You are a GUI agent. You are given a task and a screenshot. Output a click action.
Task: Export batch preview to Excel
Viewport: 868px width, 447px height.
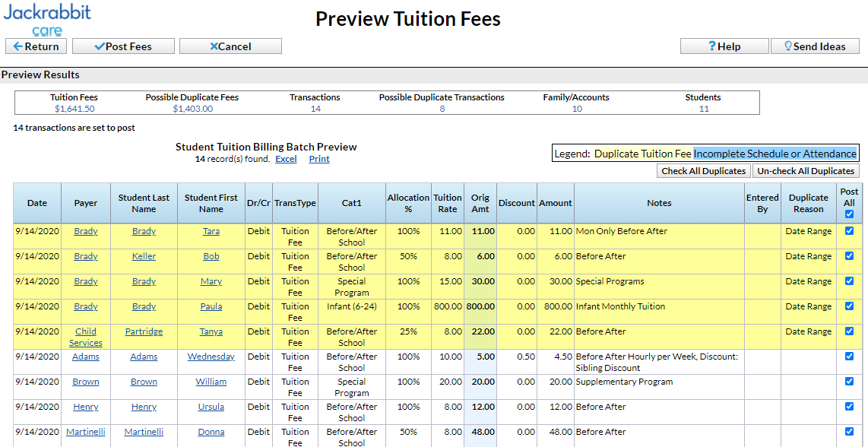(286, 159)
